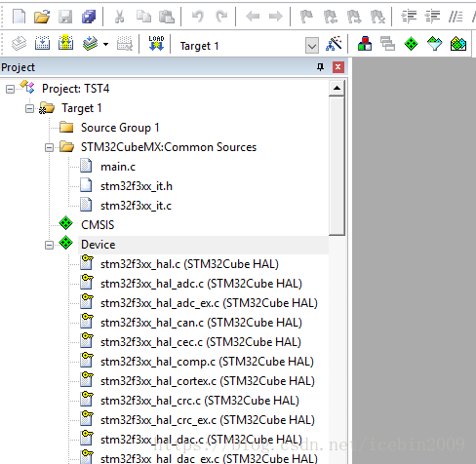The image size is (476, 464).
Task: Rebuild all target files
Action: [65, 43]
